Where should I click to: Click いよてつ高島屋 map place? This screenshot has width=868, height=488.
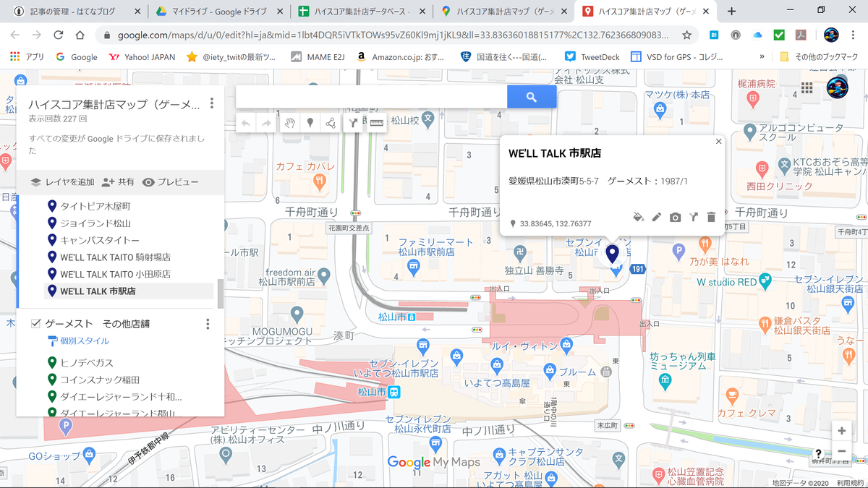tap(497, 382)
